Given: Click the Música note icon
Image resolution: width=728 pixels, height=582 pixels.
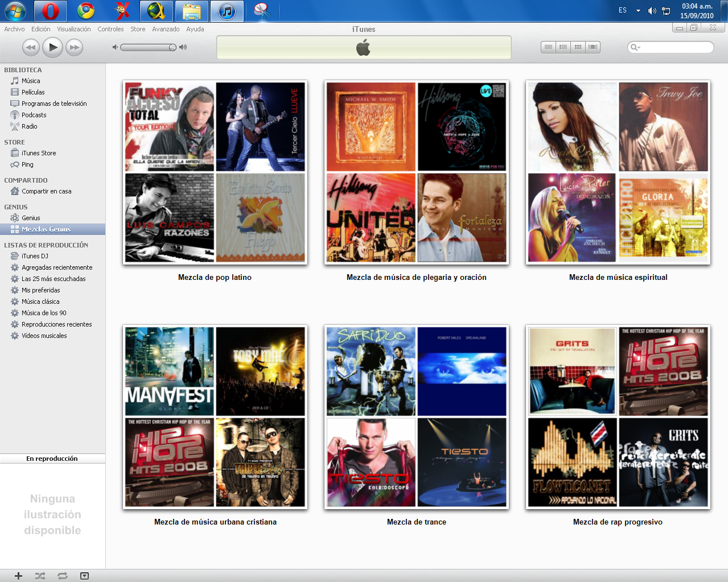Looking at the screenshot, I should click(x=15, y=81).
